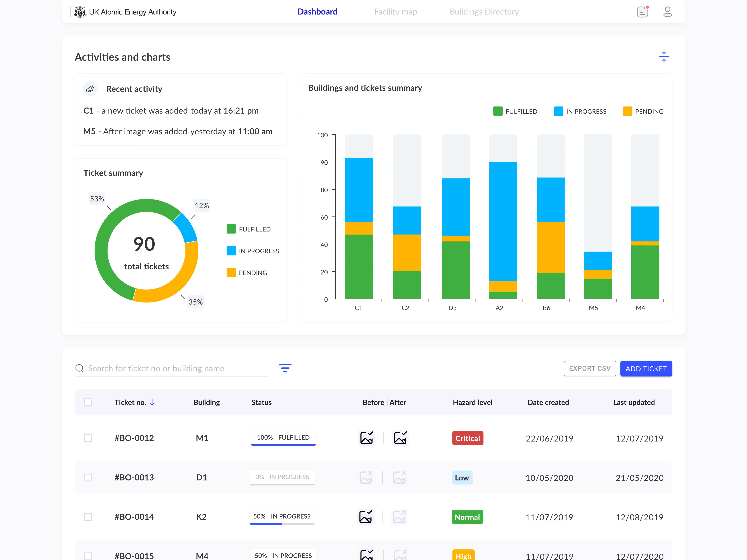This screenshot has width=747, height=560.
Task: Switch to the Facility map tab
Action: point(395,11)
